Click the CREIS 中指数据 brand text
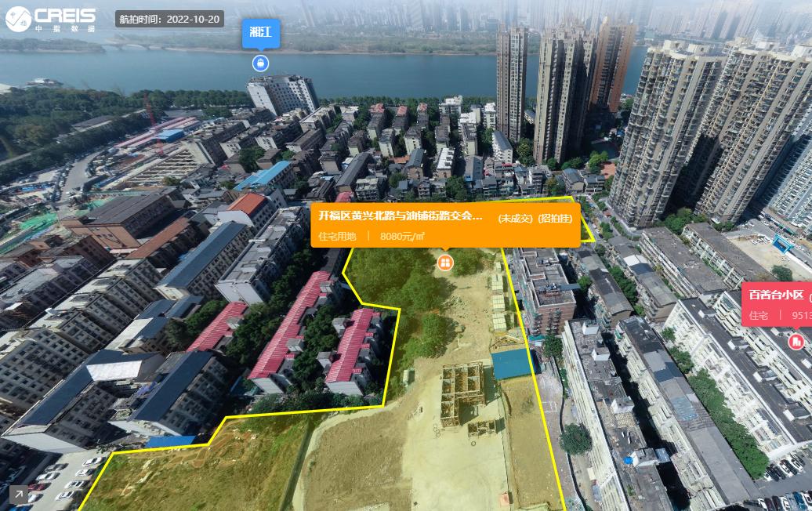The width and height of the screenshot is (812, 511). coord(65,20)
